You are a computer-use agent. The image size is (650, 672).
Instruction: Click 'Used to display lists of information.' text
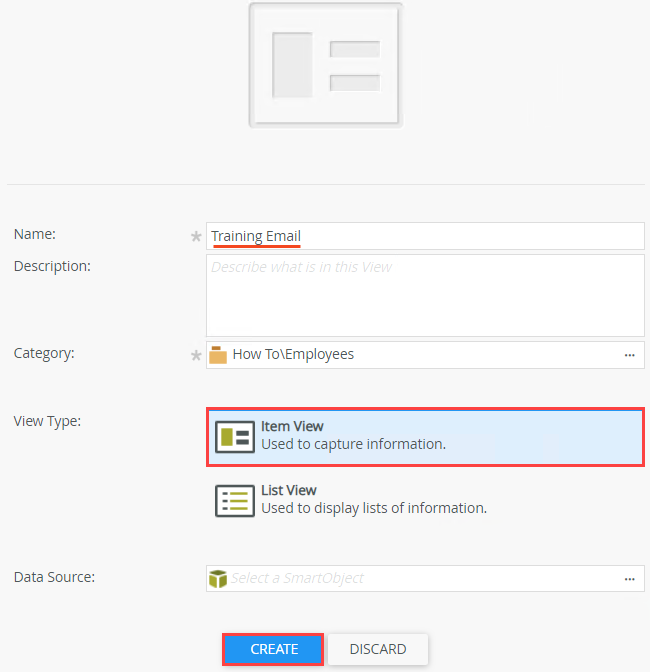click(x=374, y=508)
